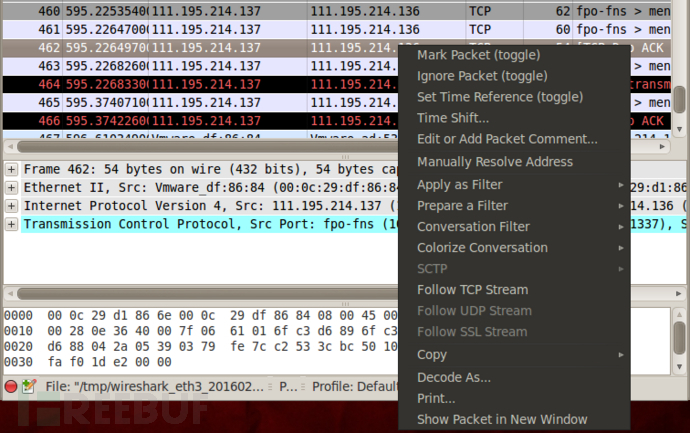Toggle Mark Packet in context menu
This screenshot has height=433, width=690.
coord(478,54)
